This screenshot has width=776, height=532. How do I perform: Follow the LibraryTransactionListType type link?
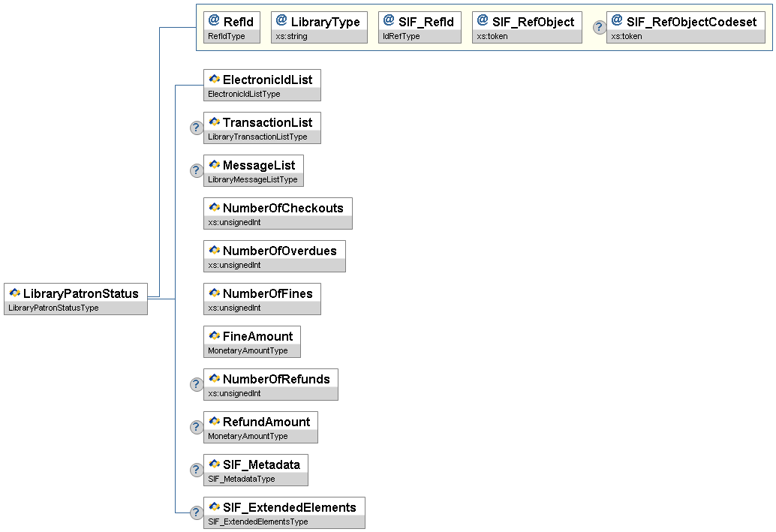pyautogui.click(x=257, y=137)
